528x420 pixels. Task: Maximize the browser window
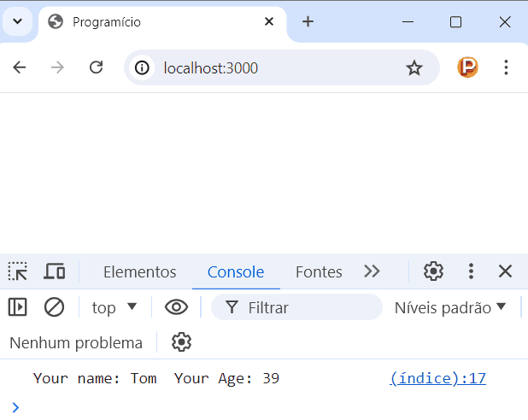tap(455, 22)
